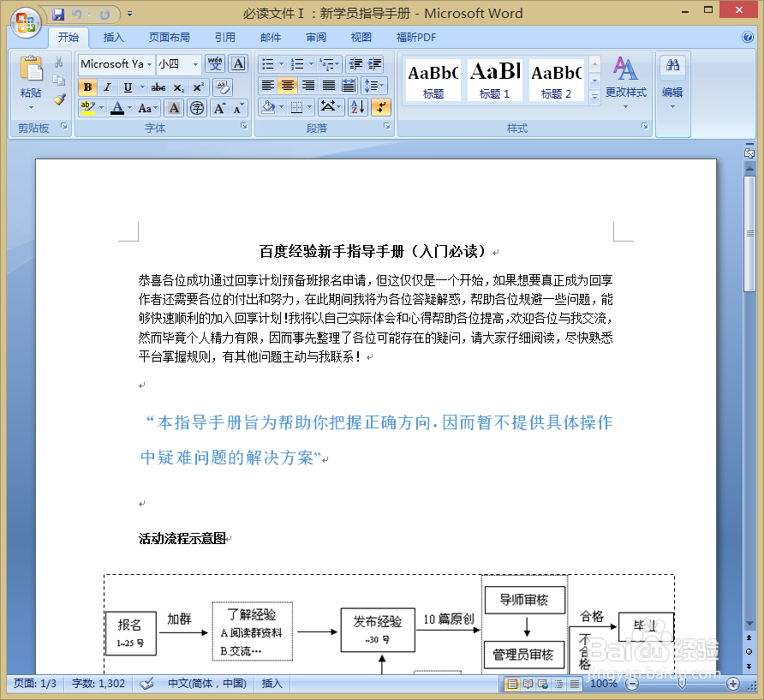The image size is (764, 700).
Task: Apply the yellow text highlight color
Action: point(87,108)
